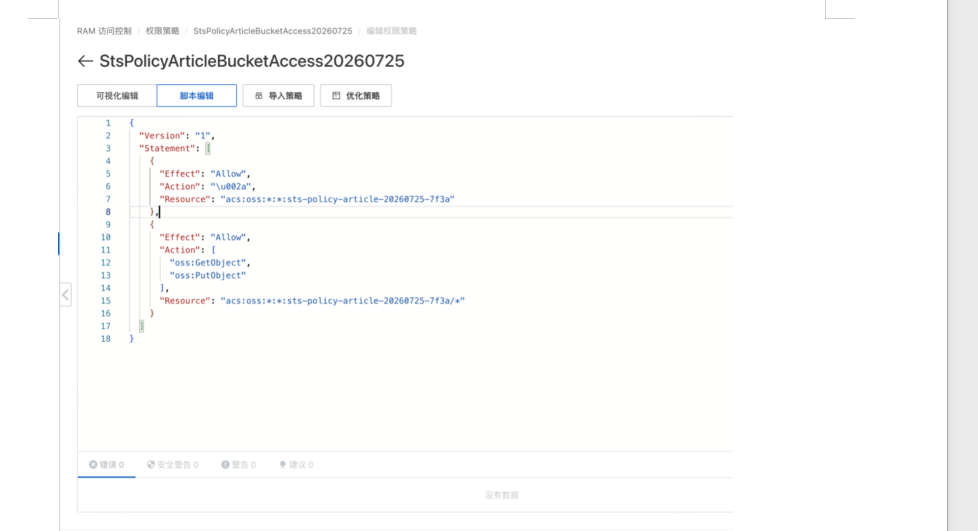Click the "Version" key on line 2
The height and width of the screenshot is (531, 978).
(162, 135)
